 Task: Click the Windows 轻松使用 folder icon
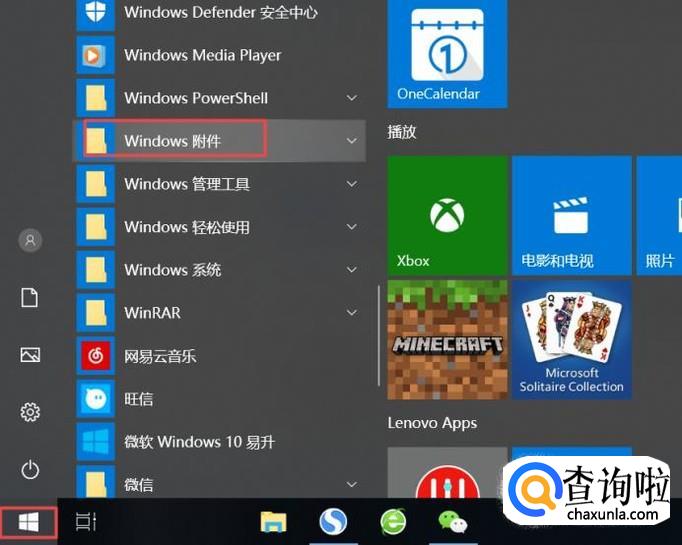point(96,227)
